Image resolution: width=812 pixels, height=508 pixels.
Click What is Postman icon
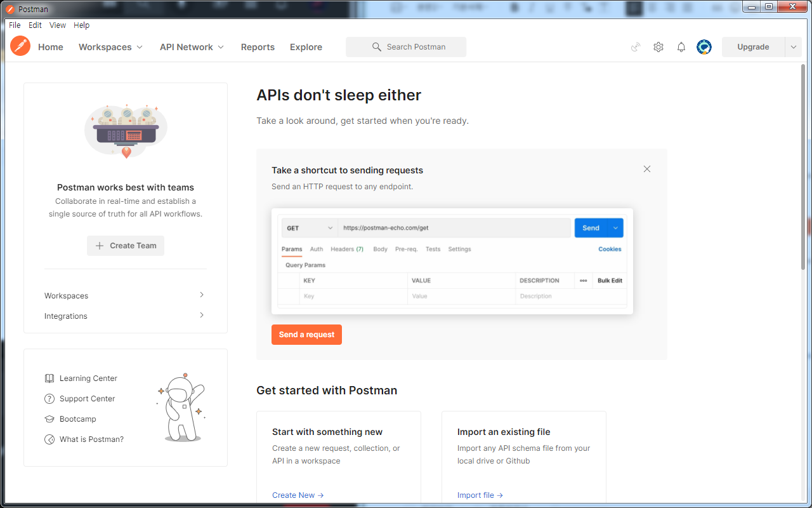pos(49,439)
